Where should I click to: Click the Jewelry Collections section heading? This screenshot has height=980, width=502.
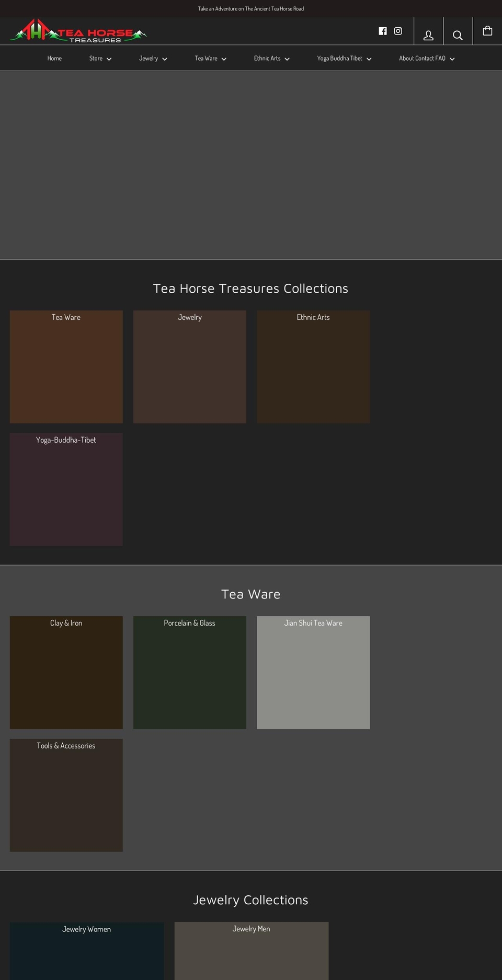[251, 900]
